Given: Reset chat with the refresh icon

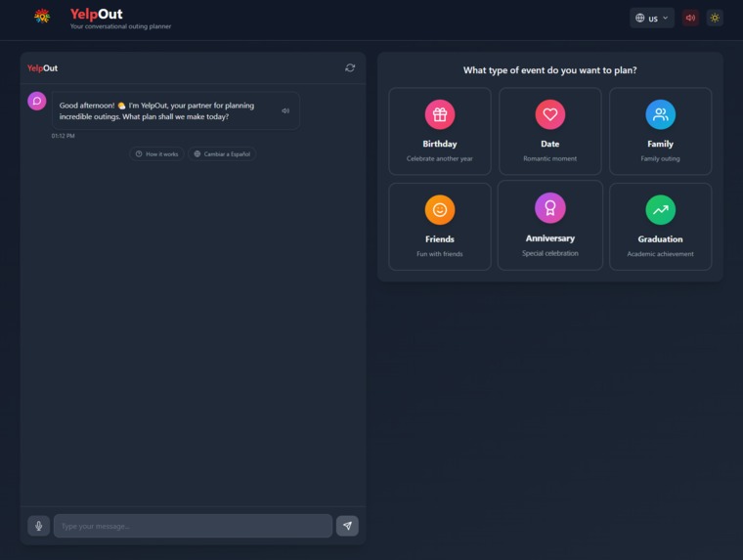Looking at the screenshot, I should (x=350, y=67).
